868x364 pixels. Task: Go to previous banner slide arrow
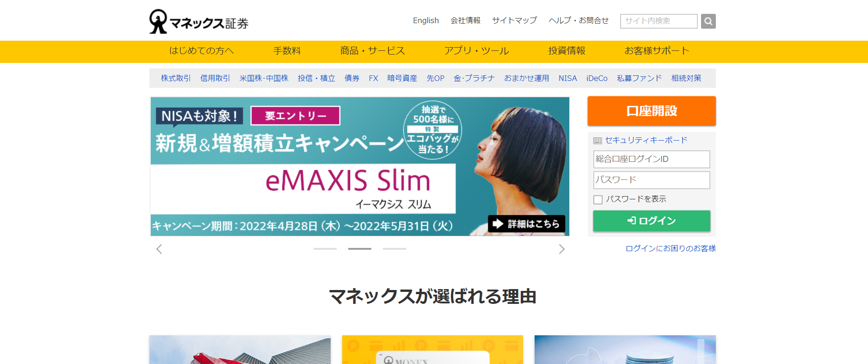pos(159,249)
